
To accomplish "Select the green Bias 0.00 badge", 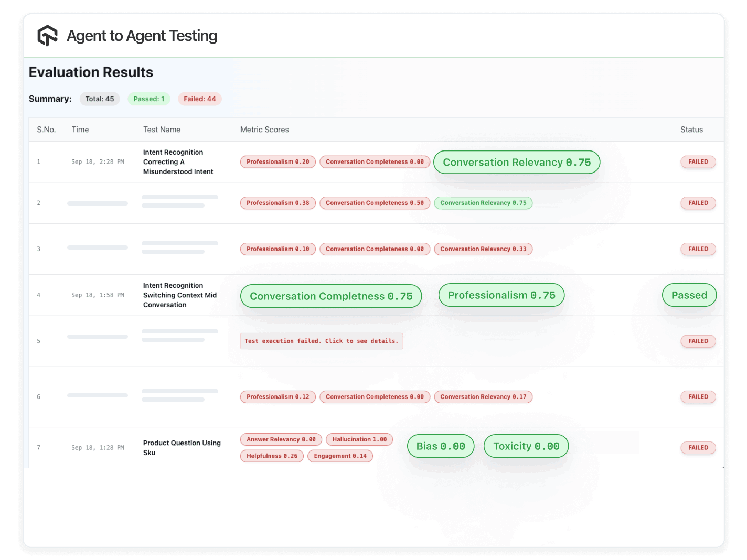I will (x=441, y=446).
